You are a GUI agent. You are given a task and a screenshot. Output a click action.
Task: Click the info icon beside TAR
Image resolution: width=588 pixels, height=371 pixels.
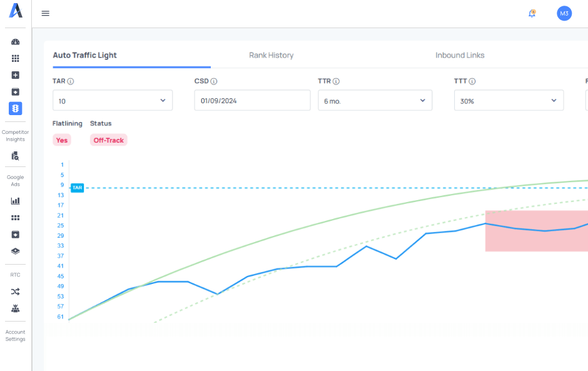tap(71, 81)
